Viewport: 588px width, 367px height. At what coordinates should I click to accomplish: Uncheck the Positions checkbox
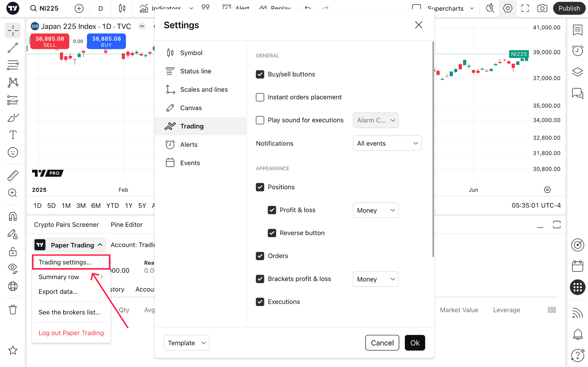[260, 187]
